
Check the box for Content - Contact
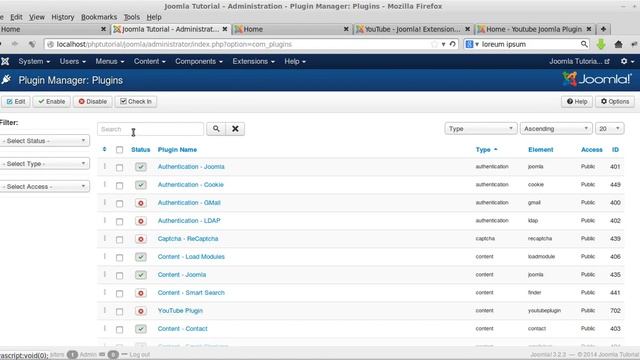pyautogui.click(x=119, y=329)
